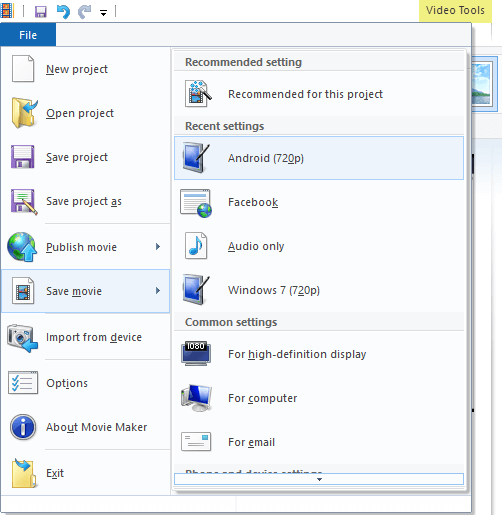Image resolution: width=502 pixels, height=515 pixels.
Task: Select Audio only save setting
Action: 319,246
